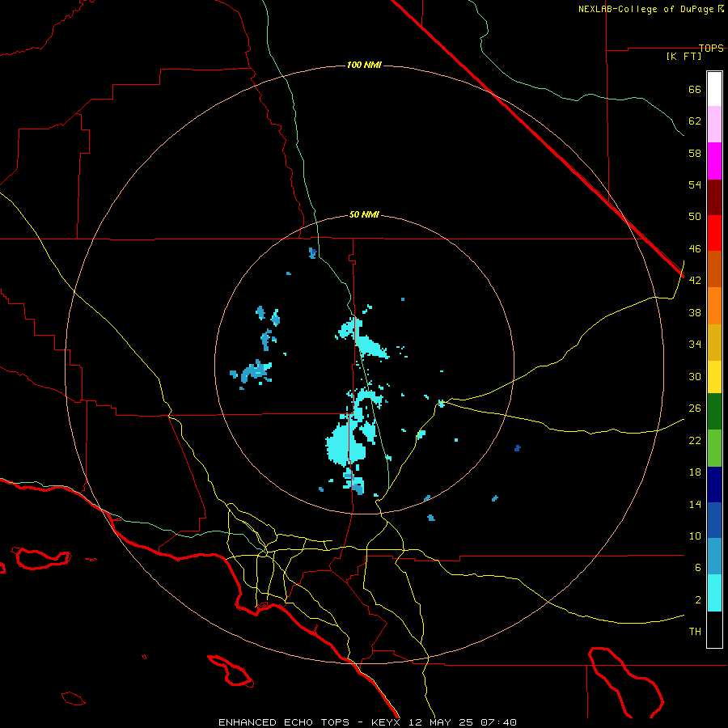Click the NEXLAB-College of DuPage watermark text
This screenshot has width=728, height=728.
tap(651, 9)
